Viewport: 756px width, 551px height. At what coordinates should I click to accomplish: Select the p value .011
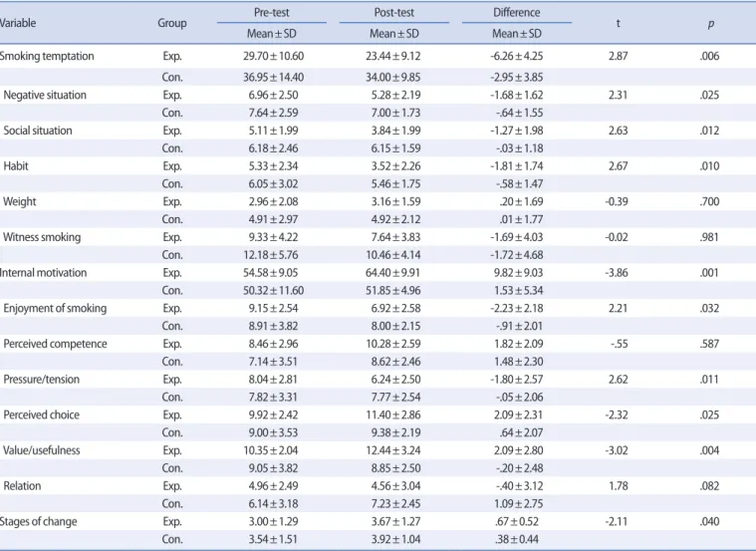coord(709,380)
